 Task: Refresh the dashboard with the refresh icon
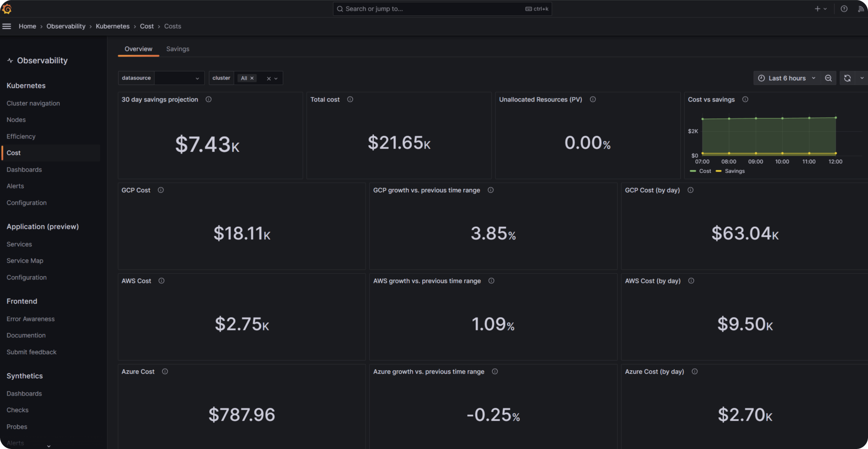[x=848, y=78]
